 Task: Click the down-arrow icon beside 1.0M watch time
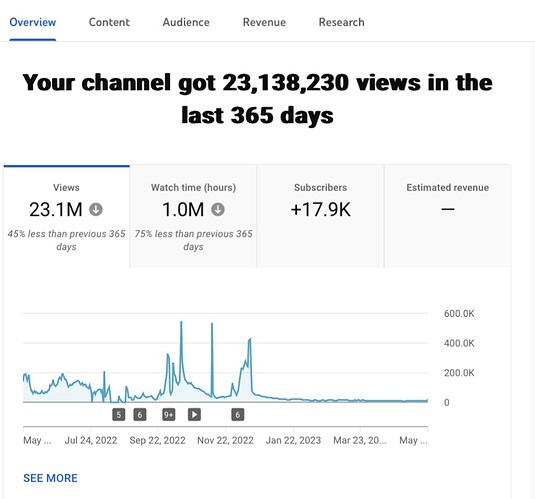click(218, 209)
